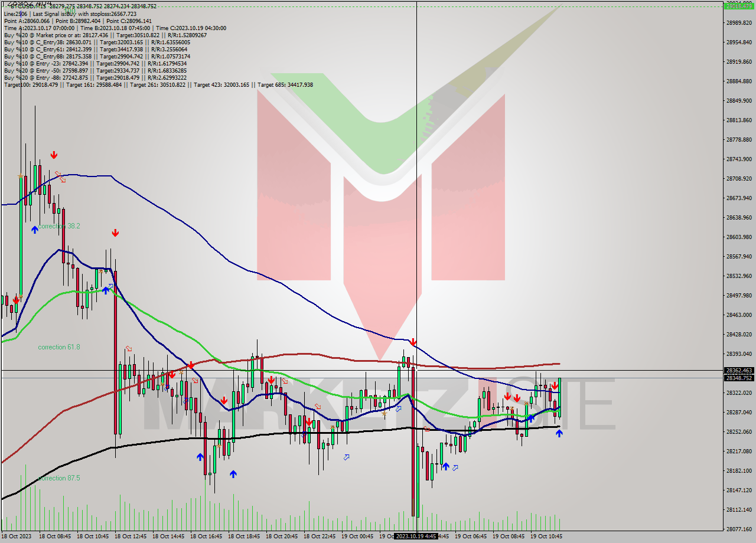This screenshot has width=756, height=543.
Task: Click the highlighted 28362.463 crosshair price label
Action: coord(738,371)
